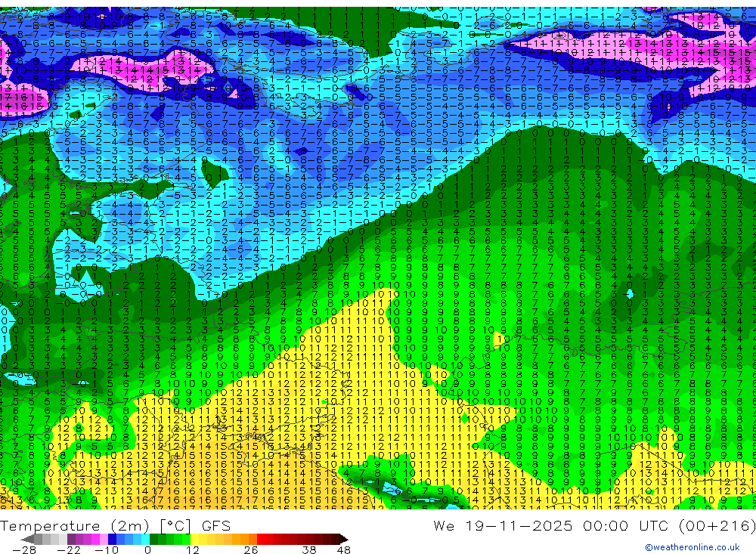Click the '48' legend label
Screen dimensions: 756x554
click(344, 550)
